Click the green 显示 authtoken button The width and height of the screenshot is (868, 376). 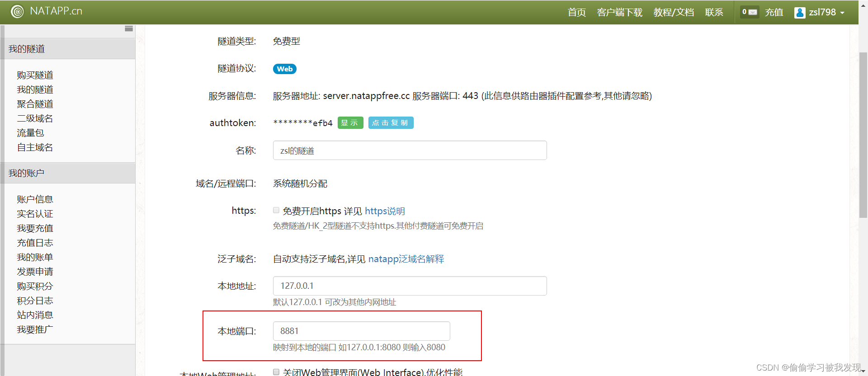point(350,123)
